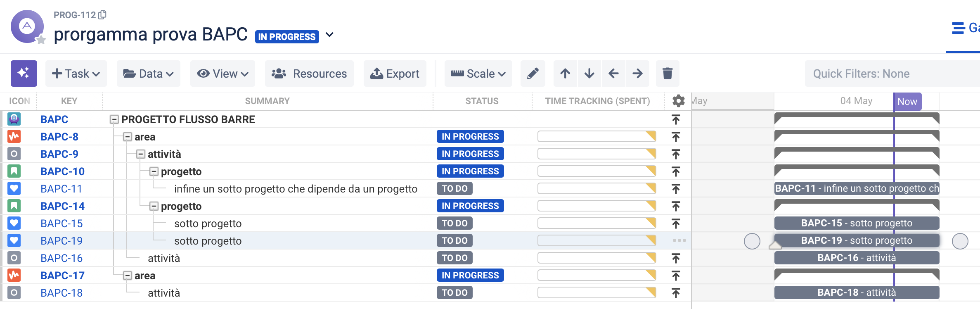The width and height of the screenshot is (980, 309).
Task: Move task up with up arrow
Action: point(565,74)
